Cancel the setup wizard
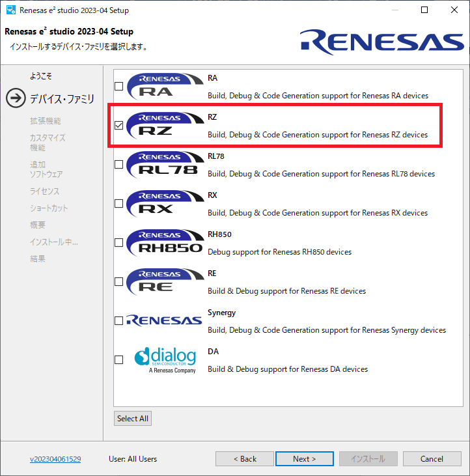This screenshot has height=476, width=470. (x=432, y=458)
